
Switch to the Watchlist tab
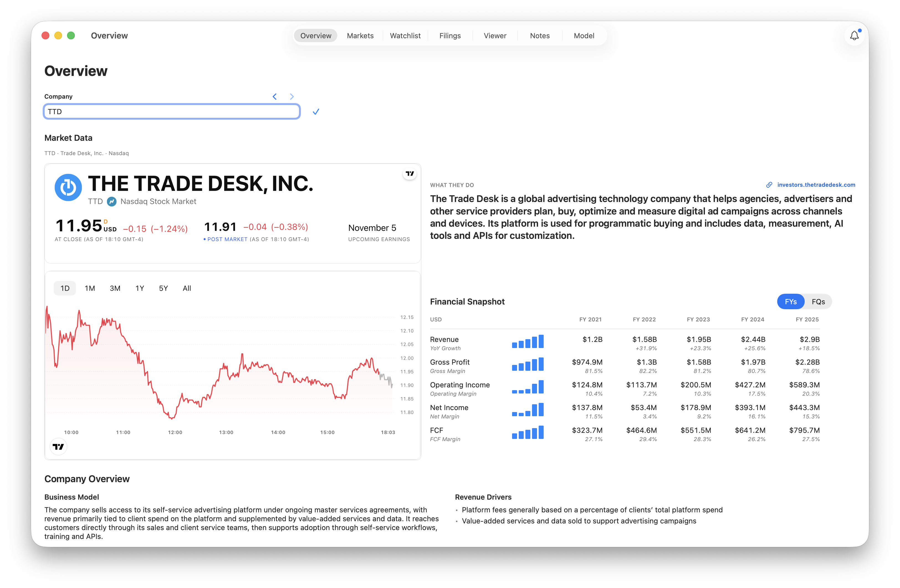pyautogui.click(x=405, y=35)
